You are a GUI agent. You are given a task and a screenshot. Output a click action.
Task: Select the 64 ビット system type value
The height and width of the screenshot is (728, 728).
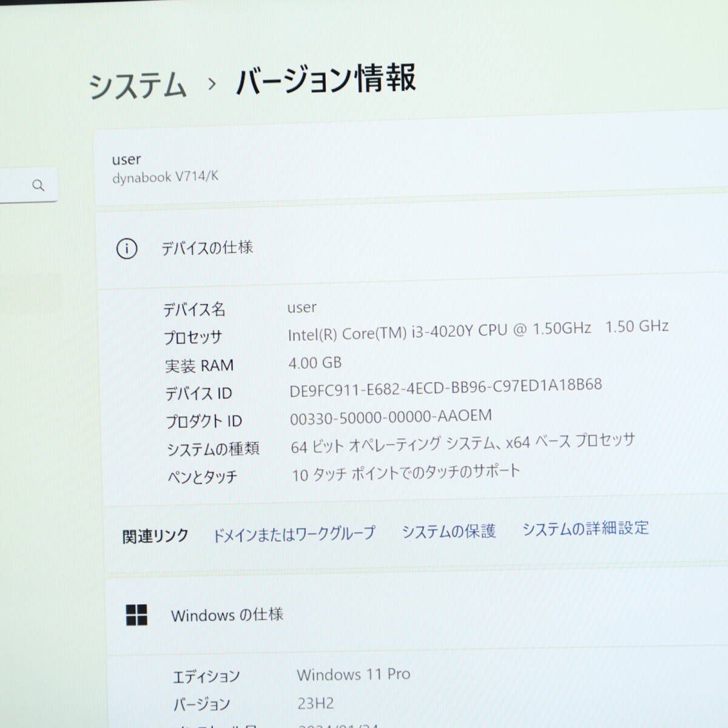(x=463, y=443)
